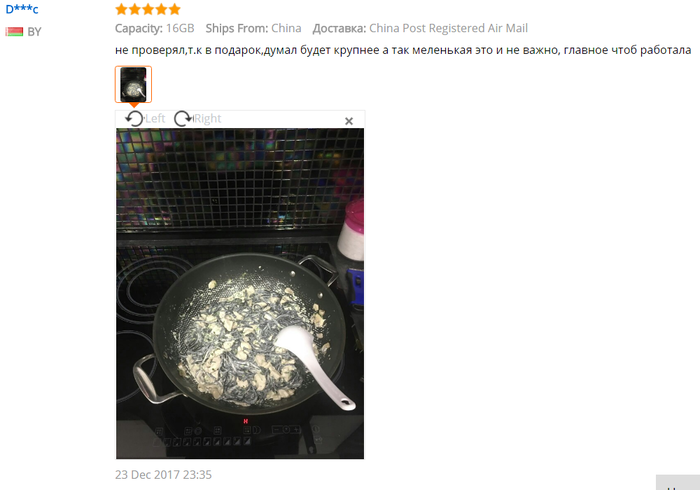
Task: Click the BY country code
Action: coord(34,32)
